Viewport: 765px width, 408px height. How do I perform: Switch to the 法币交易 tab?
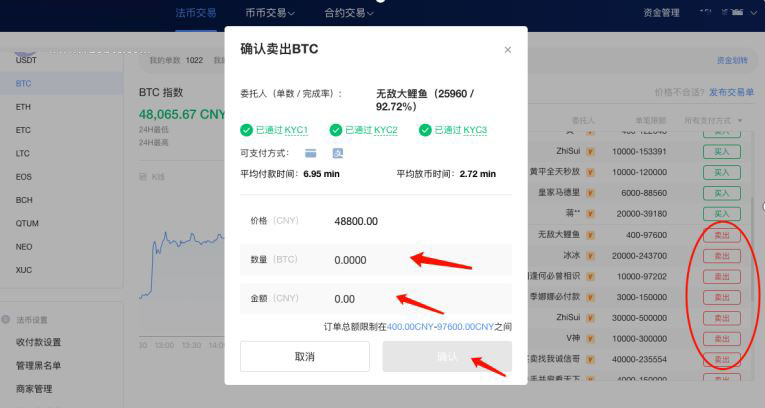194,13
